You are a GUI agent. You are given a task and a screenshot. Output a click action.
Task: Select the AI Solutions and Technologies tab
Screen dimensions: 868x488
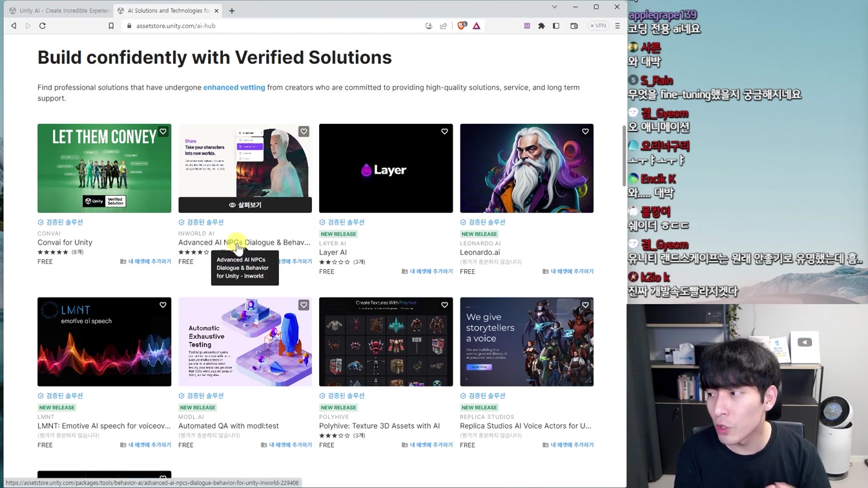169,10
